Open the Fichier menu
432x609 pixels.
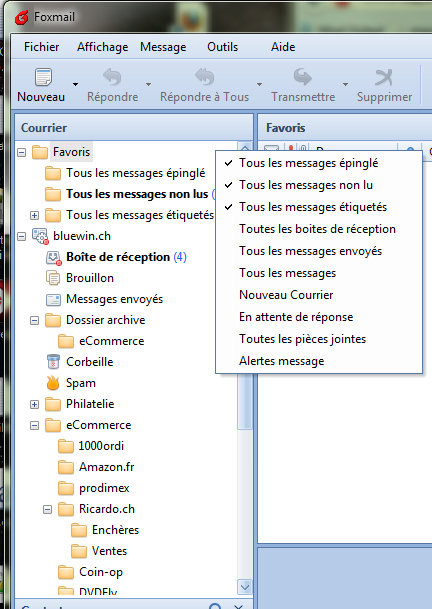tap(42, 47)
